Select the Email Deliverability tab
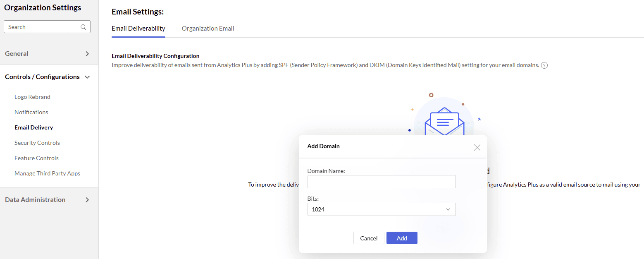 (x=138, y=29)
